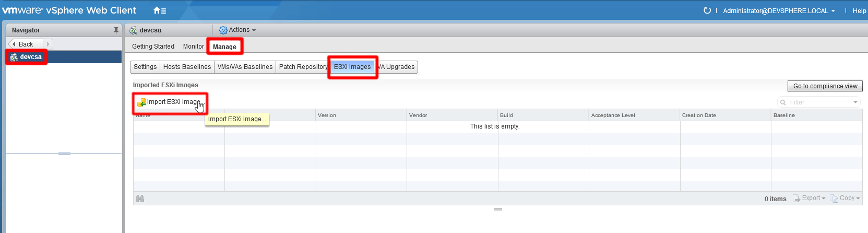Open the Copy dropdown
The width and height of the screenshot is (868, 233).
tap(845, 199)
